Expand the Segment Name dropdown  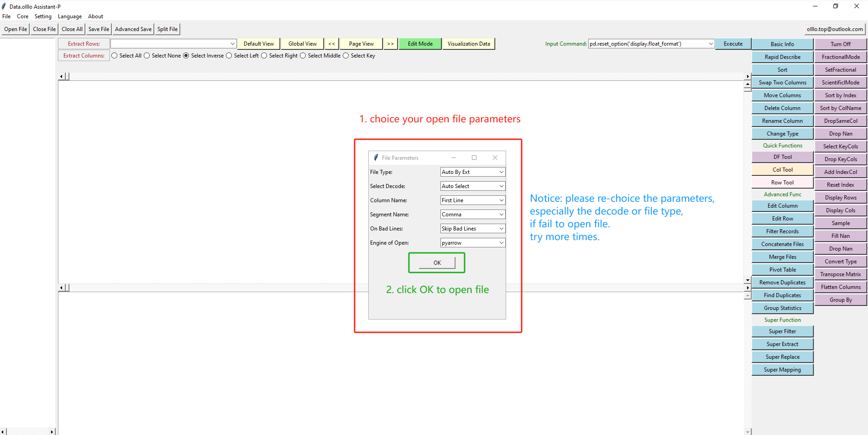pos(501,215)
